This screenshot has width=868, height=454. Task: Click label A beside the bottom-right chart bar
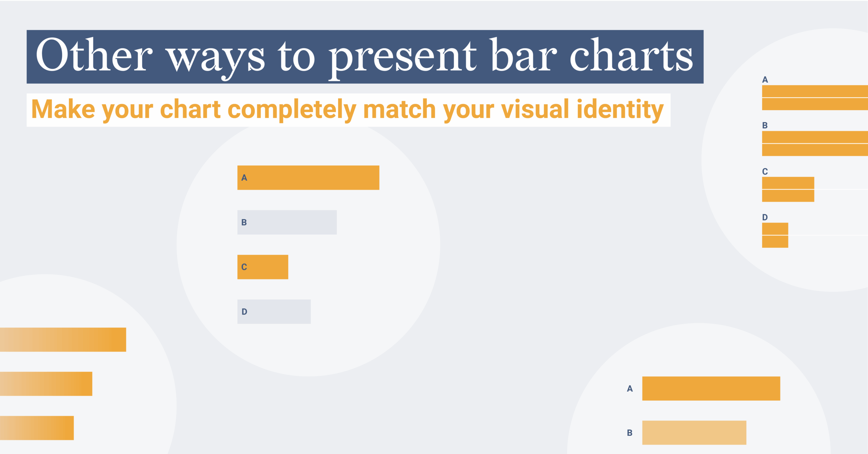(630, 389)
